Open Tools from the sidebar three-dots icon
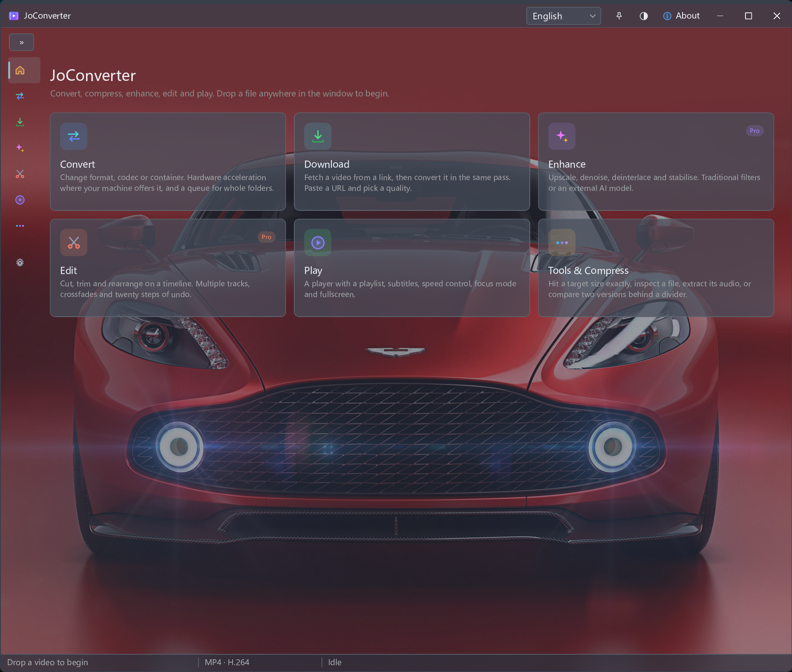Image resolution: width=792 pixels, height=672 pixels. click(20, 226)
